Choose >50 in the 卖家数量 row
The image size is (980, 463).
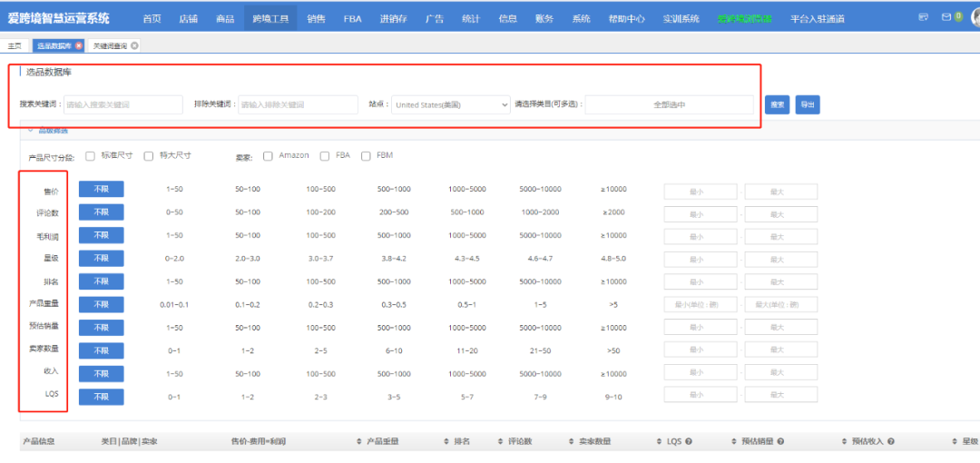coord(613,350)
